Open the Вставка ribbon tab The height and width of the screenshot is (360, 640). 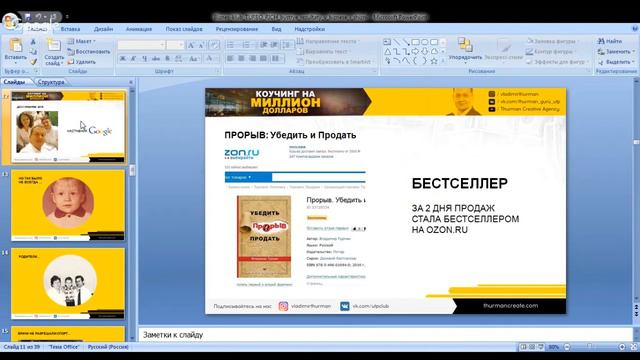[70, 29]
